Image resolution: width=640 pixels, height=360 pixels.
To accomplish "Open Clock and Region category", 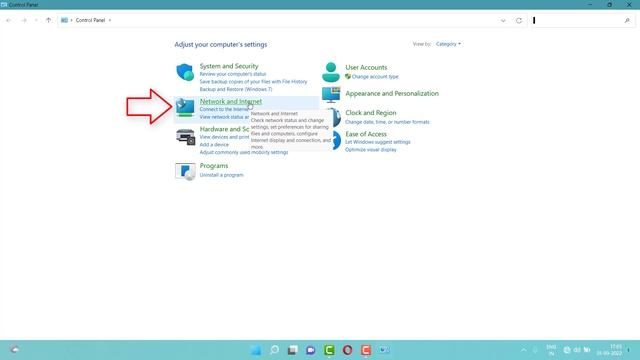I will [x=371, y=113].
